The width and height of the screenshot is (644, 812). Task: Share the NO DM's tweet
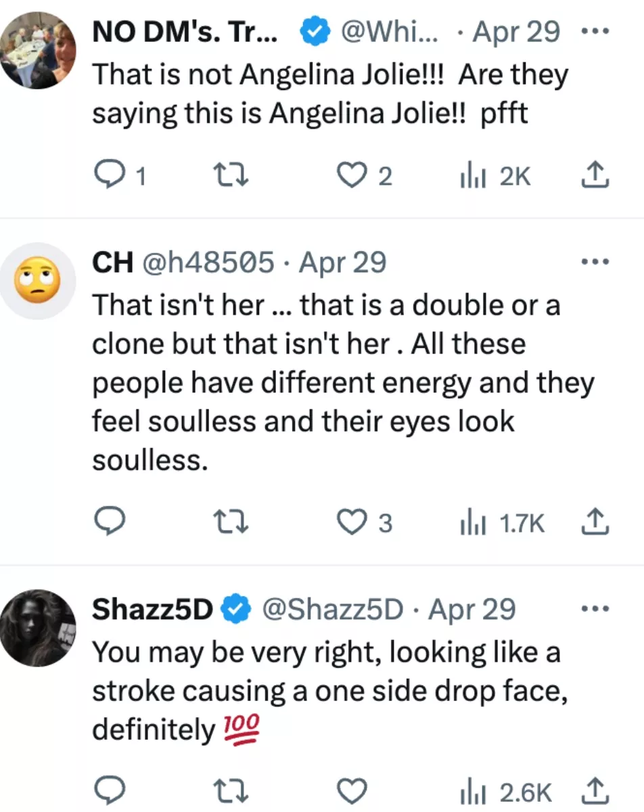[595, 176]
